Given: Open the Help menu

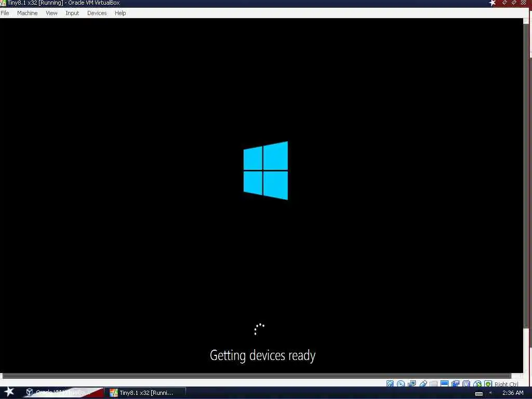Looking at the screenshot, I should pyautogui.click(x=121, y=13).
